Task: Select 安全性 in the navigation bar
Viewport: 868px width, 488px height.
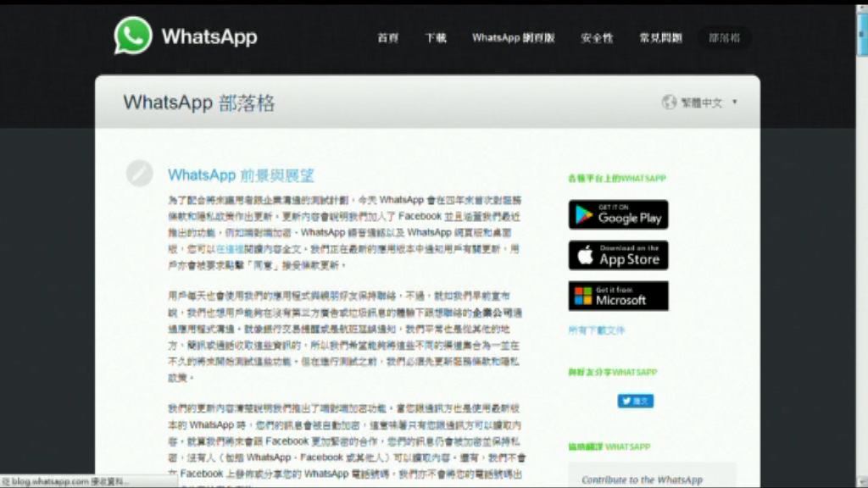Action: coord(597,38)
